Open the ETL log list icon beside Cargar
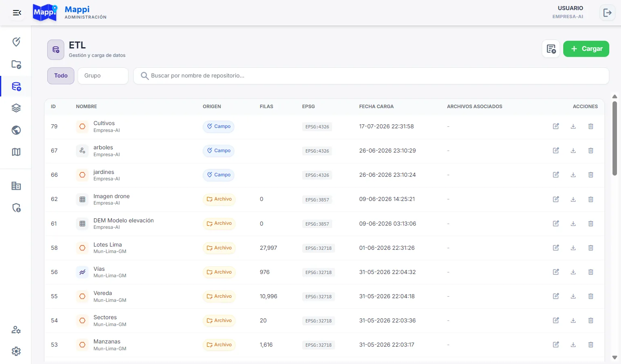This screenshot has width=621, height=364. pos(551,49)
